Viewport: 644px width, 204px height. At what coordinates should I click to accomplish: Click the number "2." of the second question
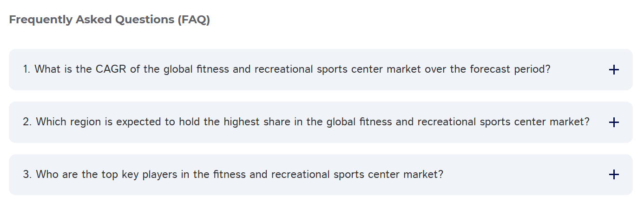(28, 122)
